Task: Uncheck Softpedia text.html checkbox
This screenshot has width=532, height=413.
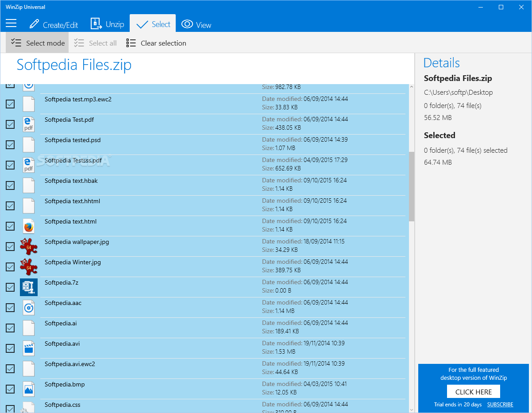Action: (10, 226)
